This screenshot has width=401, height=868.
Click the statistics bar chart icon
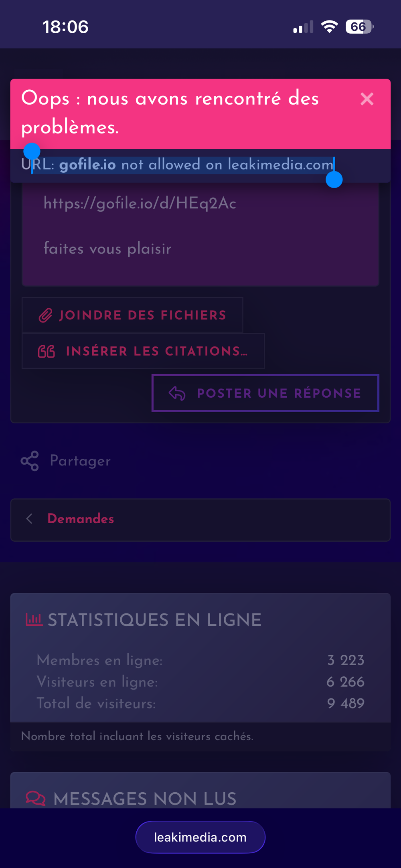34,620
